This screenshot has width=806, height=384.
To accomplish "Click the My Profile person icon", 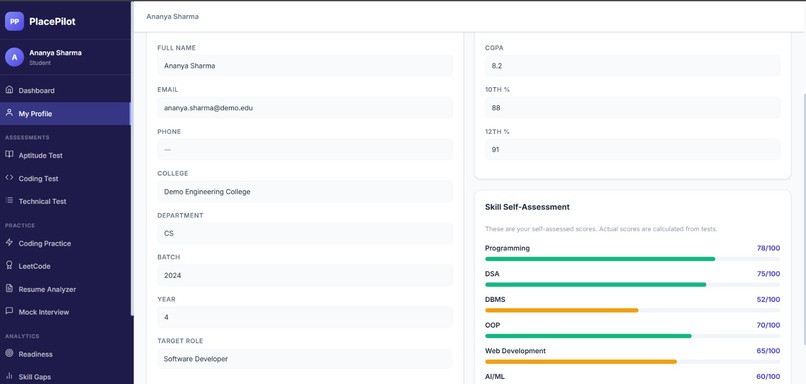I will (9, 113).
